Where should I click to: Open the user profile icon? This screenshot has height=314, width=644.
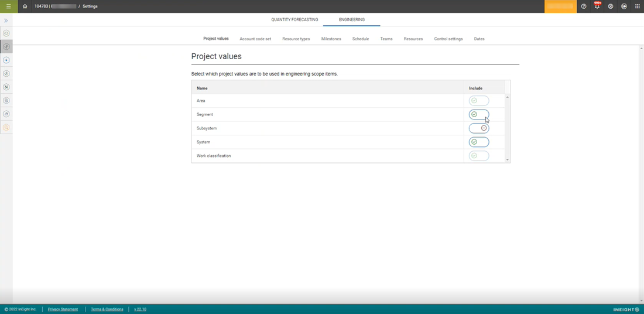(x=611, y=6)
